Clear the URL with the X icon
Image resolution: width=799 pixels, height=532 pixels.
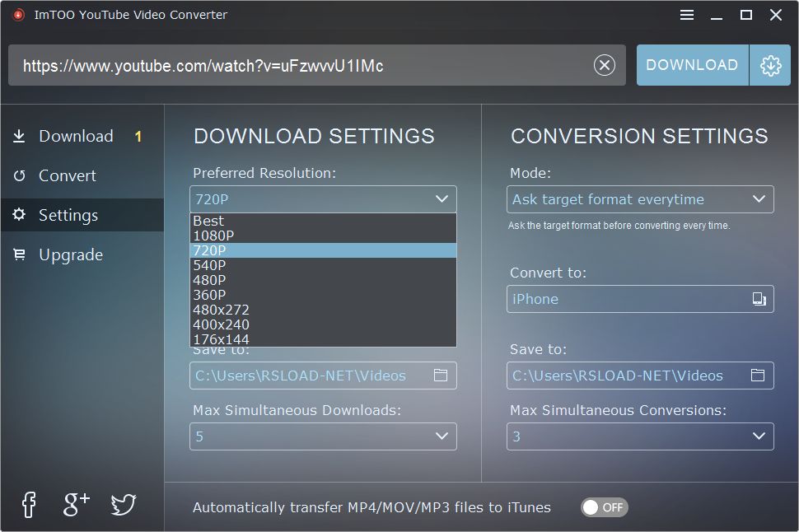(605, 65)
